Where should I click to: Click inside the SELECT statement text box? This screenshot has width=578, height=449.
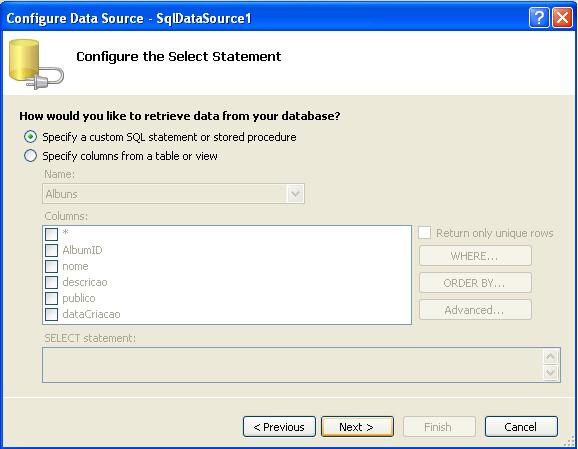[x=293, y=365]
